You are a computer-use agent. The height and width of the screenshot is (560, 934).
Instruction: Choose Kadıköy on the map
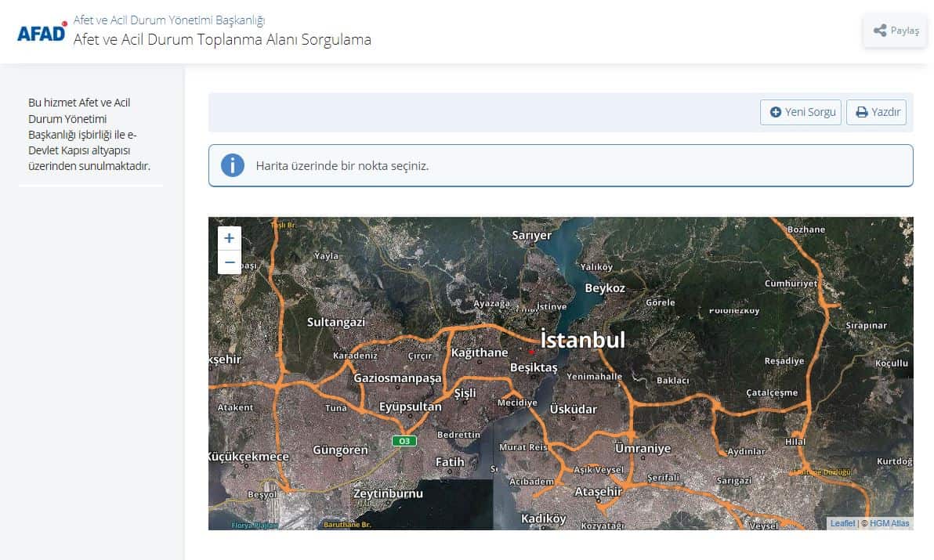click(x=543, y=518)
